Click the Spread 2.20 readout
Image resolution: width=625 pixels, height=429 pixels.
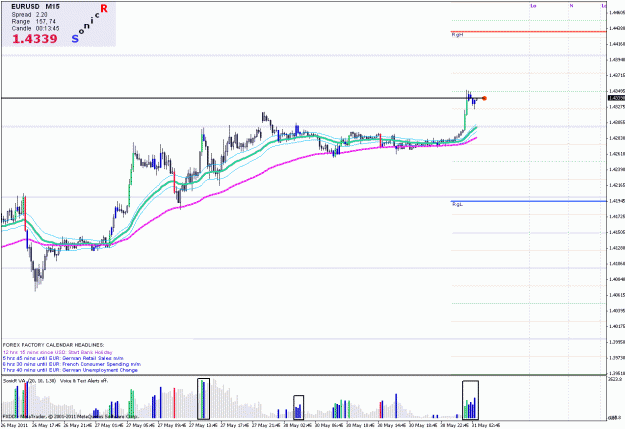click(29, 15)
